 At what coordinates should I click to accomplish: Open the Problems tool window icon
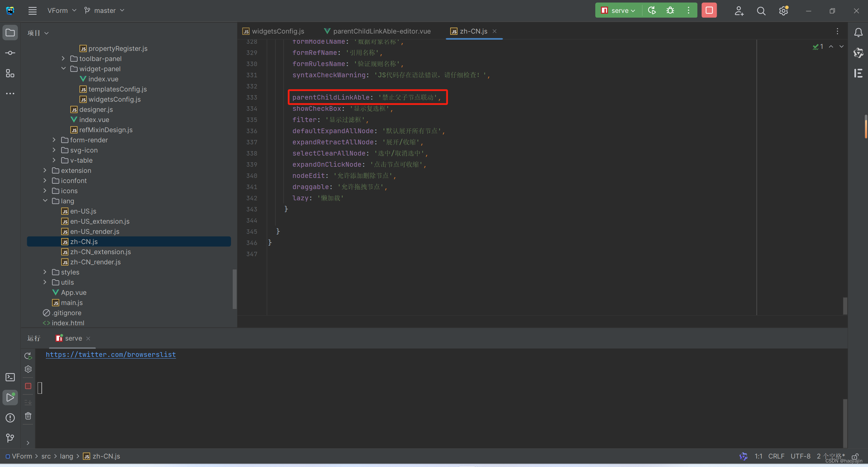click(x=10, y=418)
